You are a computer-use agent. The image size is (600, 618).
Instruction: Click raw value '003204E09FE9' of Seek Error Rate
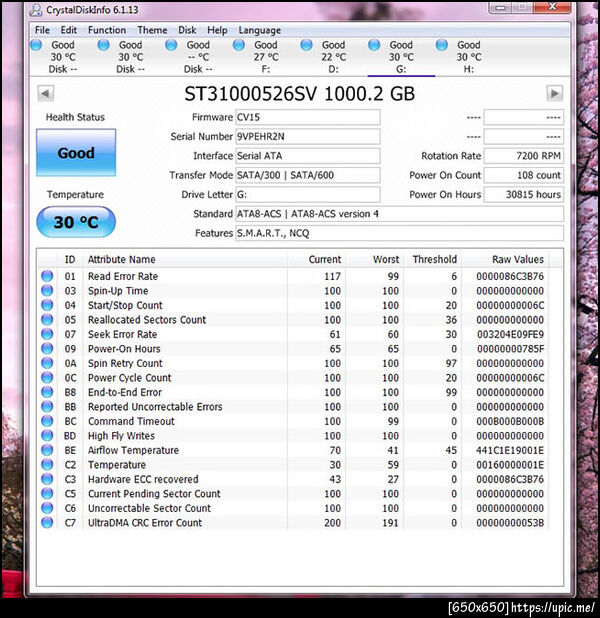(510, 334)
